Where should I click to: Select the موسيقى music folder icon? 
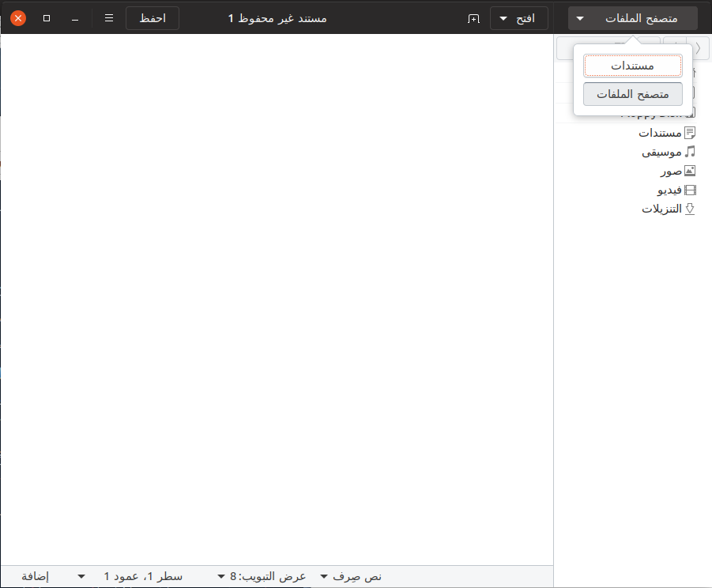tap(690, 152)
